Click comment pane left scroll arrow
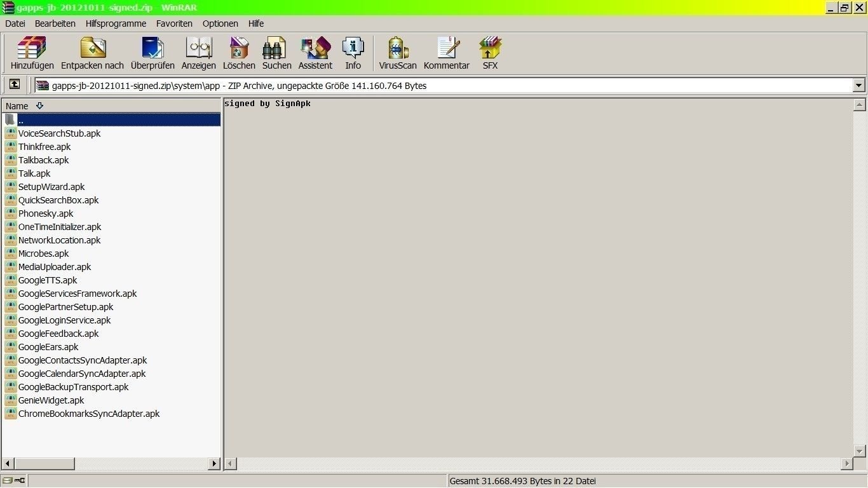 231,464
